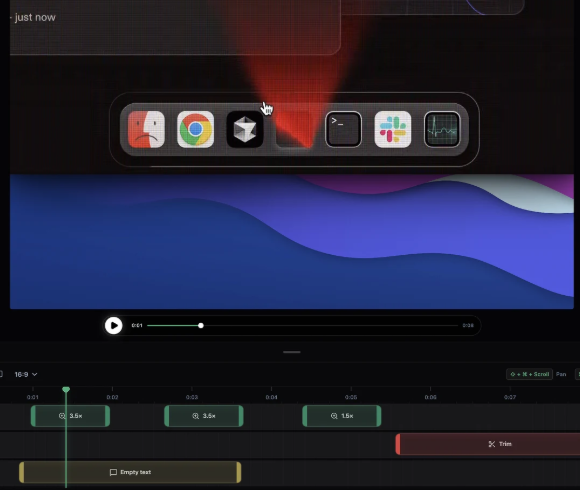Viewport: 580px width, 490px height.
Task: Open the Finder sad-face dock icon
Action: pyautogui.click(x=146, y=129)
